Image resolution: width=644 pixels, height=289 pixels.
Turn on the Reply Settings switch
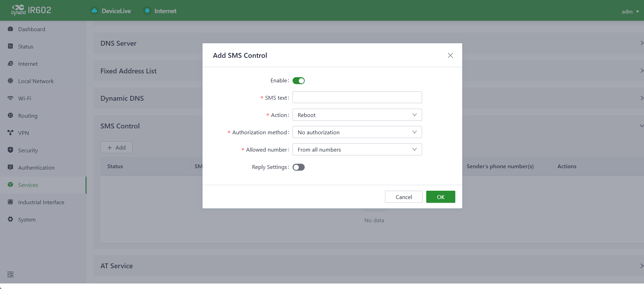298,167
